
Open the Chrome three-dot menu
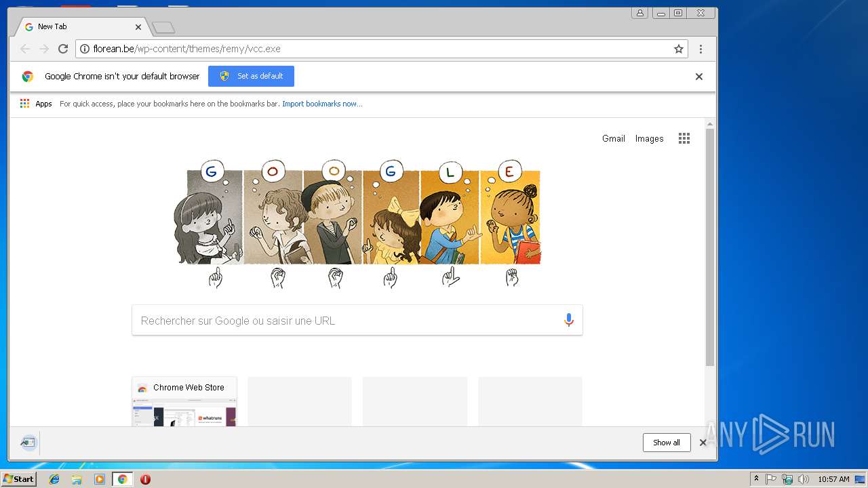click(701, 49)
